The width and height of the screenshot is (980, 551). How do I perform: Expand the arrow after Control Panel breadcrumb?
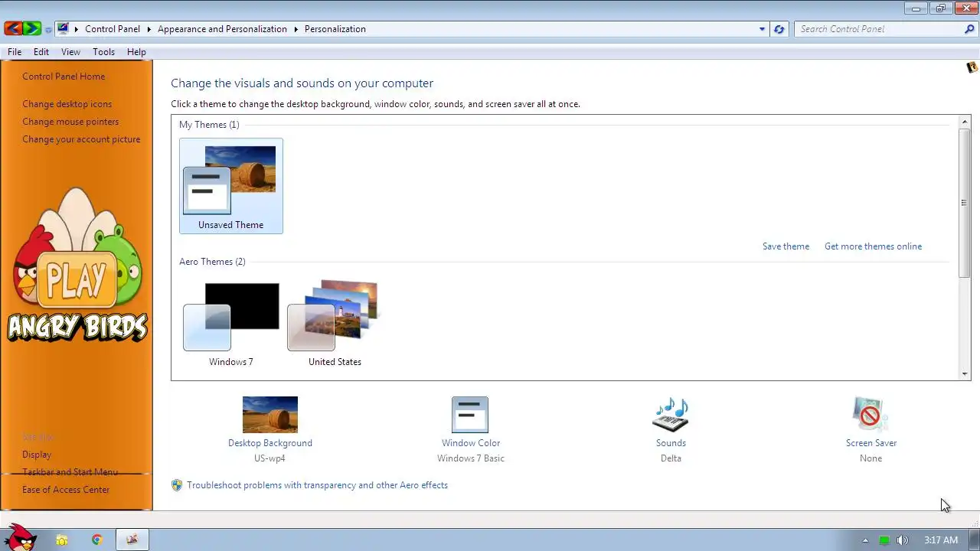149,29
